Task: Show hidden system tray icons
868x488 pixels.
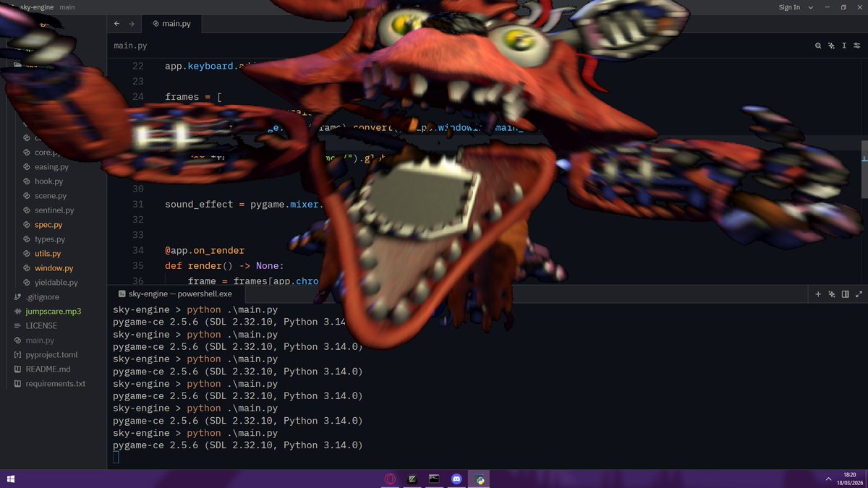Action: (x=828, y=479)
